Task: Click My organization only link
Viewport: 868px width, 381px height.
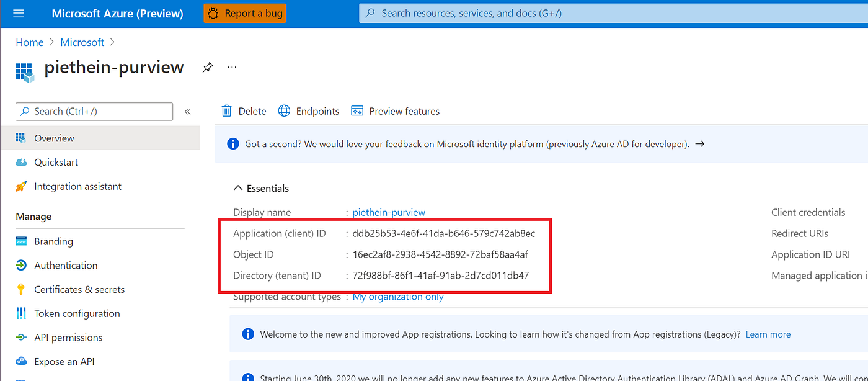Action: point(398,297)
